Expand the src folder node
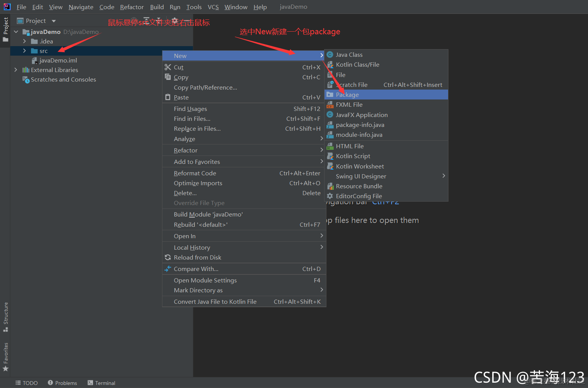Viewport: 588px width, 388px height. [24, 51]
